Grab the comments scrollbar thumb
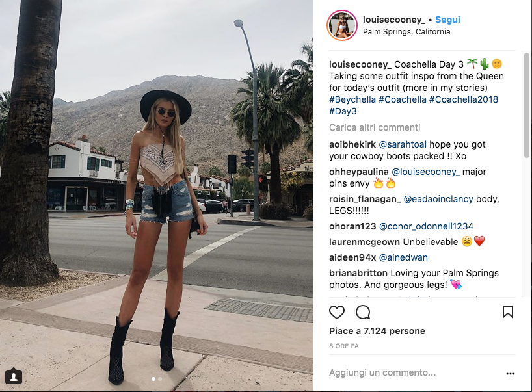Viewport: 532px width, 392px height. coord(526,105)
